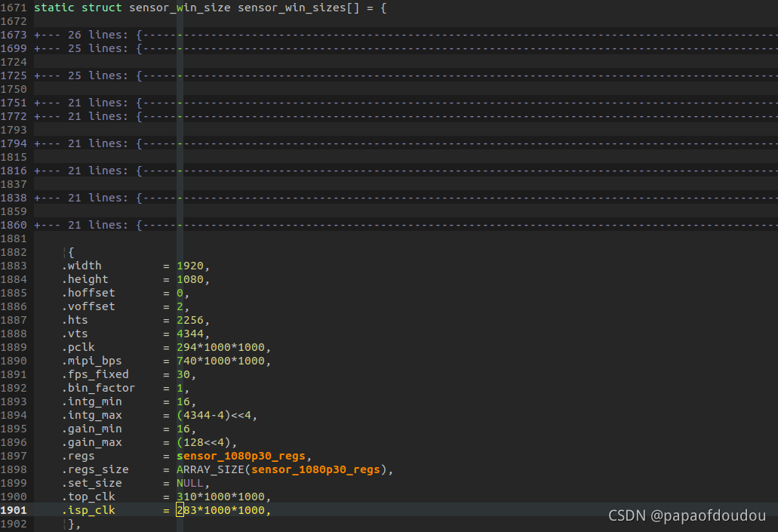Click the opening brace on line 1882
Image resolution: width=778 pixels, height=532 pixels.
[x=71, y=252]
